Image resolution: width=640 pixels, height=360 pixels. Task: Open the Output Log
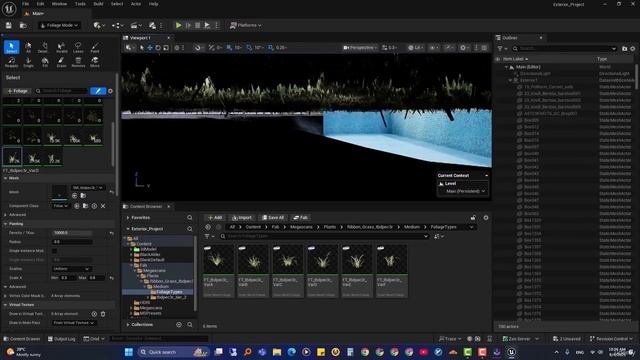[61, 339]
